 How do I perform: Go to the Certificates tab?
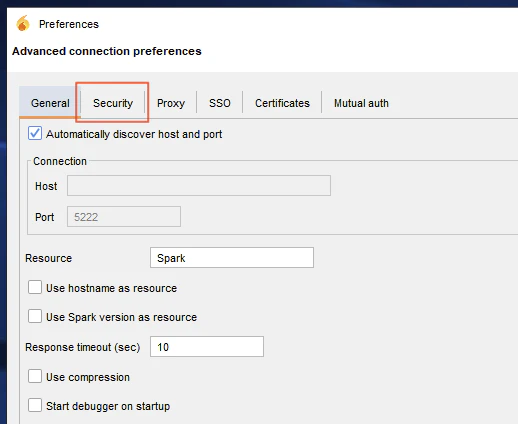282,103
